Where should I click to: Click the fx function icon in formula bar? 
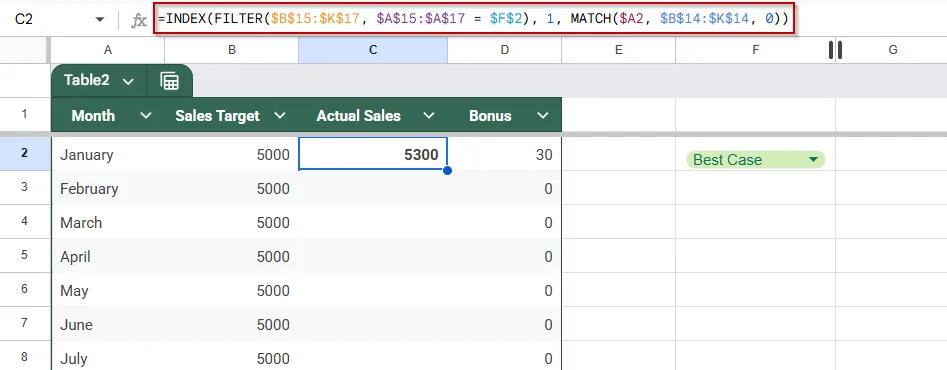(139, 21)
